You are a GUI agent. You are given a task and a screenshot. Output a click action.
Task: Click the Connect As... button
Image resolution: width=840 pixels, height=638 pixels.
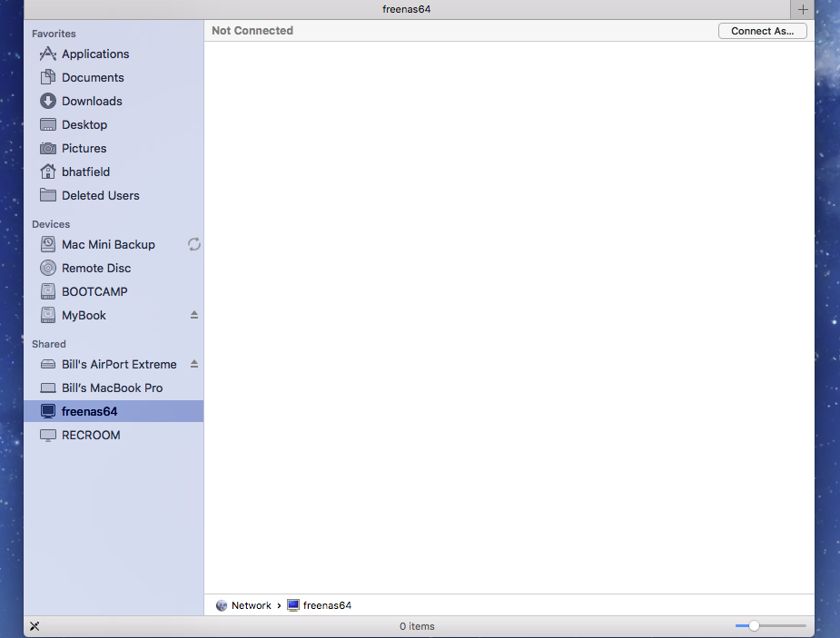[x=762, y=31]
